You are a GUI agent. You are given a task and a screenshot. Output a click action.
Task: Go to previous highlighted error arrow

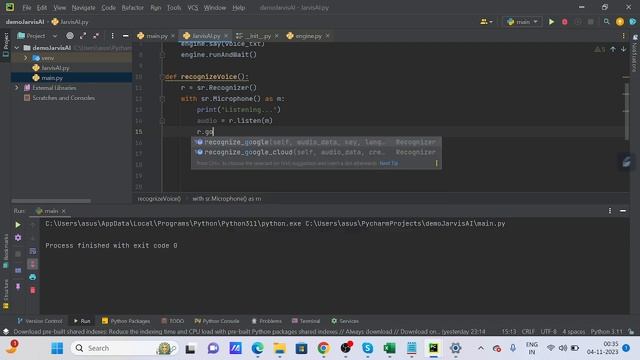613,49
